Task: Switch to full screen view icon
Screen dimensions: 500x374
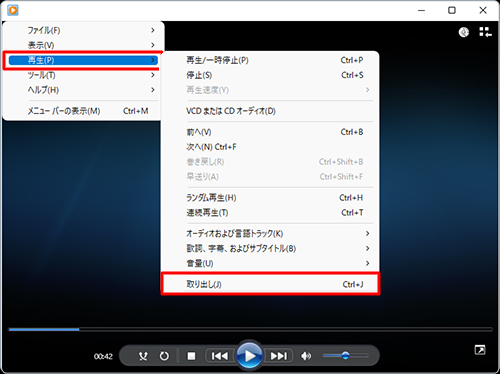Action: click(x=480, y=350)
